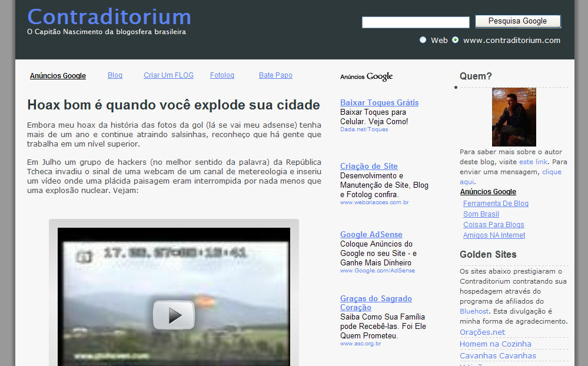Click the article headline about Hoax bom

(173, 105)
